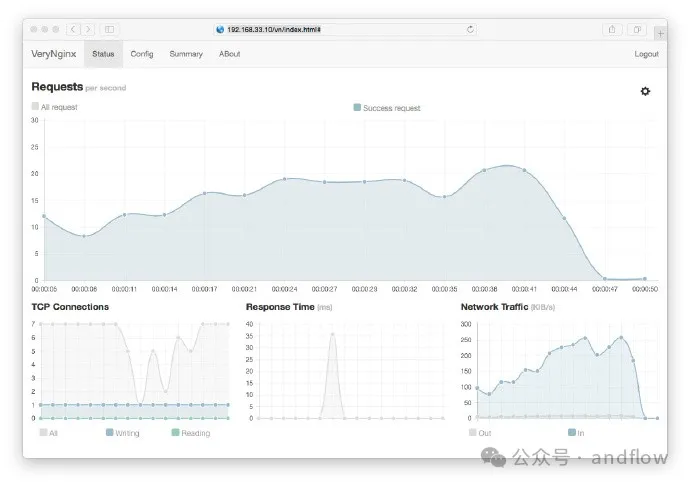Toggle the Writing series in TCP Connections

(x=123, y=433)
